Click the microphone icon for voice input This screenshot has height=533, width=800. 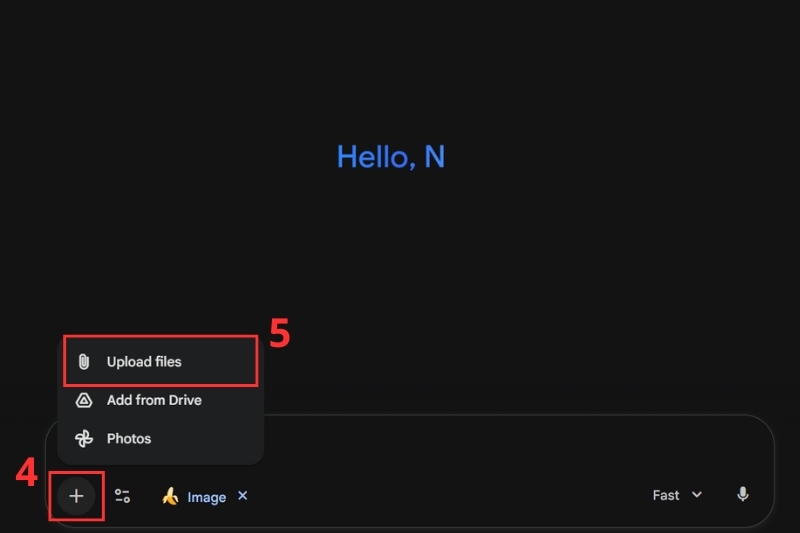pyautogui.click(x=742, y=494)
